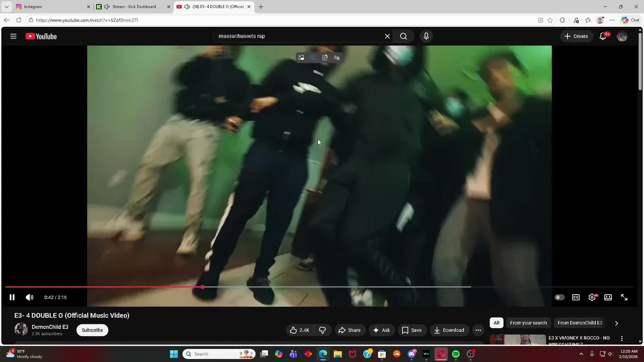
Task: Select the E3- 4 DOUBLE O YouTube tab
Action: (x=214, y=7)
